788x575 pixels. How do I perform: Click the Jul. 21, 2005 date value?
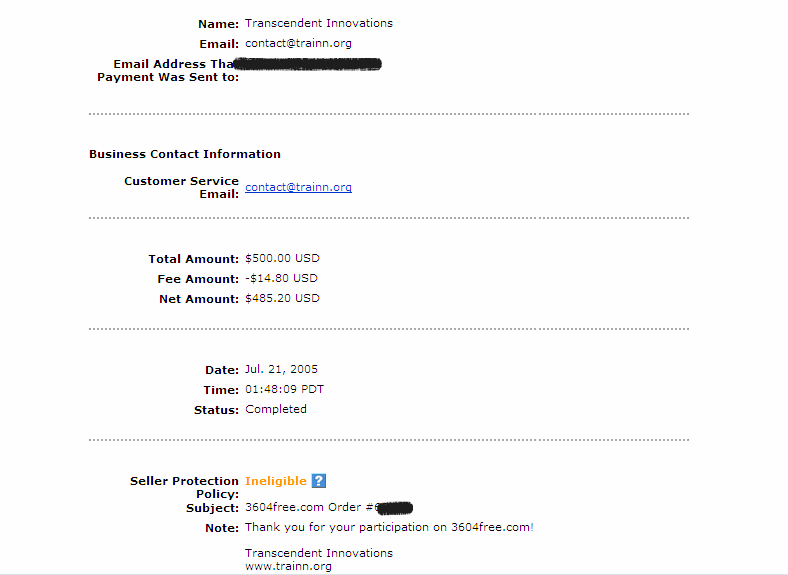281,369
